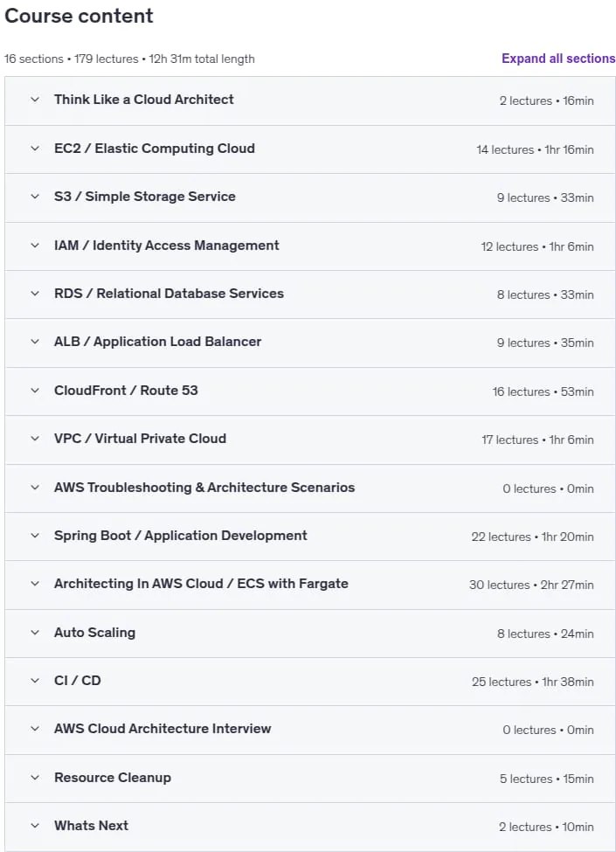
Task: Click the chevron beside IAM / Identity Access Management
Action: tap(35, 246)
